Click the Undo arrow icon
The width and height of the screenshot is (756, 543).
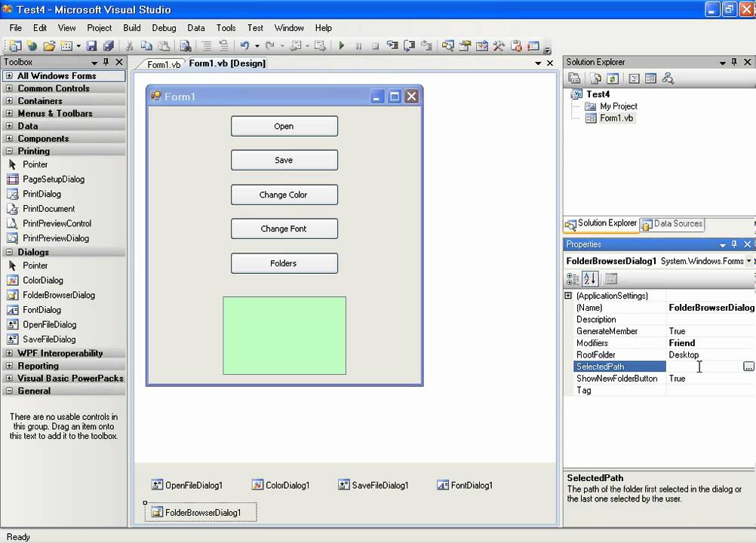click(245, 46)
